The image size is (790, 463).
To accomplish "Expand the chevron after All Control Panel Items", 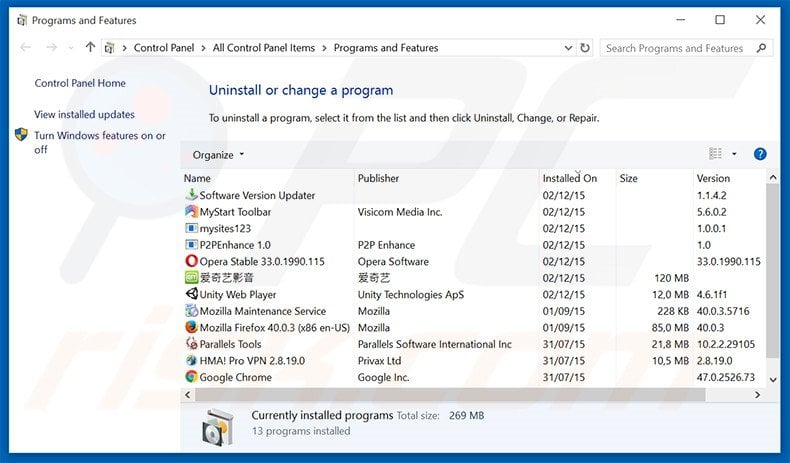I will click(x=324, y=48).
